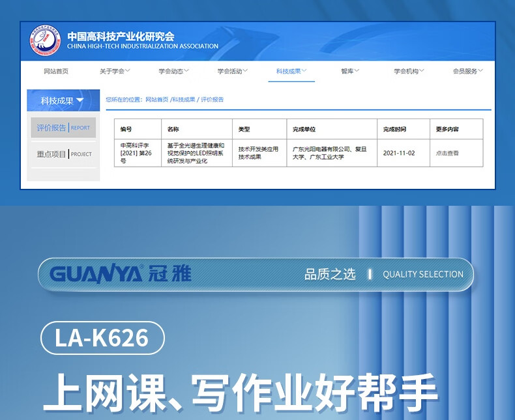The width and height of the screenshot is (515, 420).
Task: Click the 广东光阳电器有限公司 unit cell
Action: [332, 153]
